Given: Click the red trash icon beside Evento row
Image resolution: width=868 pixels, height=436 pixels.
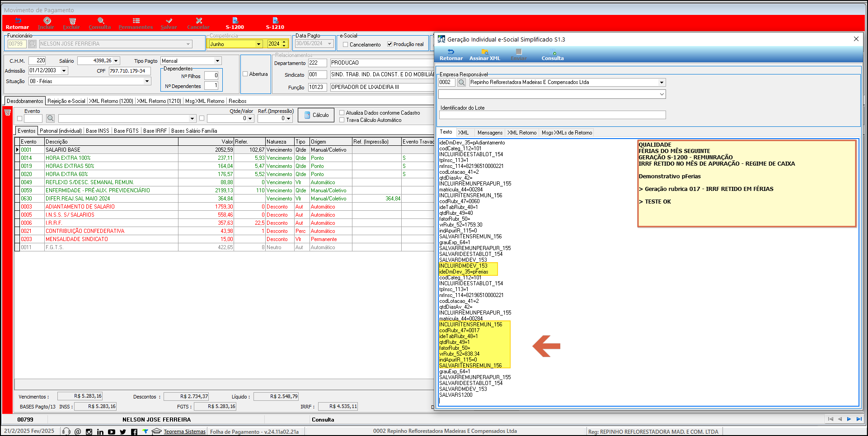Looking at the screenshot, I should tap(7, 112).
